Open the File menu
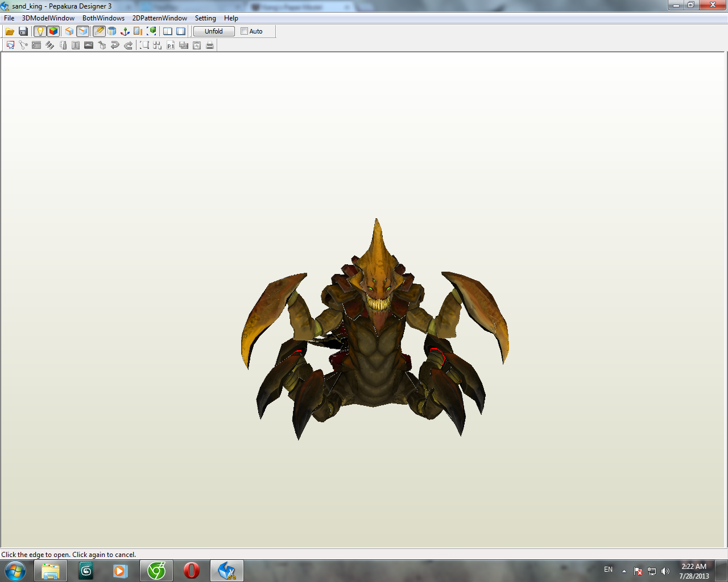The width and height of the screenshot is (728, 582). tap(9, 18)
